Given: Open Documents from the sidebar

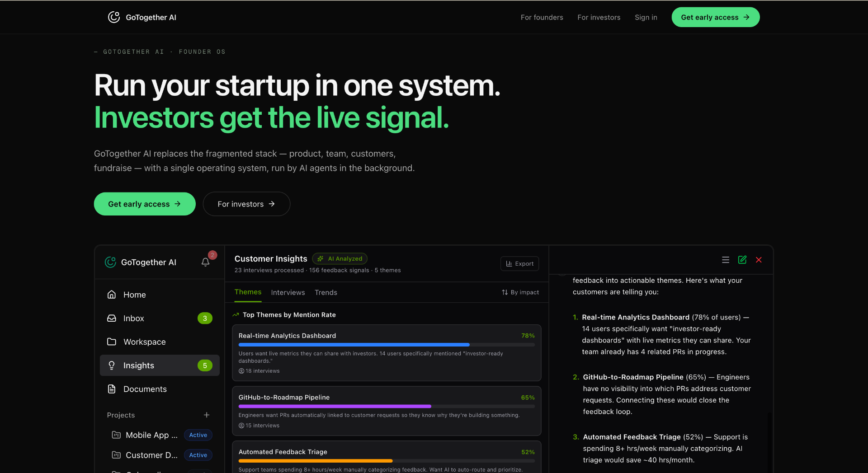Looking at the screenshot, I should 160,389.
